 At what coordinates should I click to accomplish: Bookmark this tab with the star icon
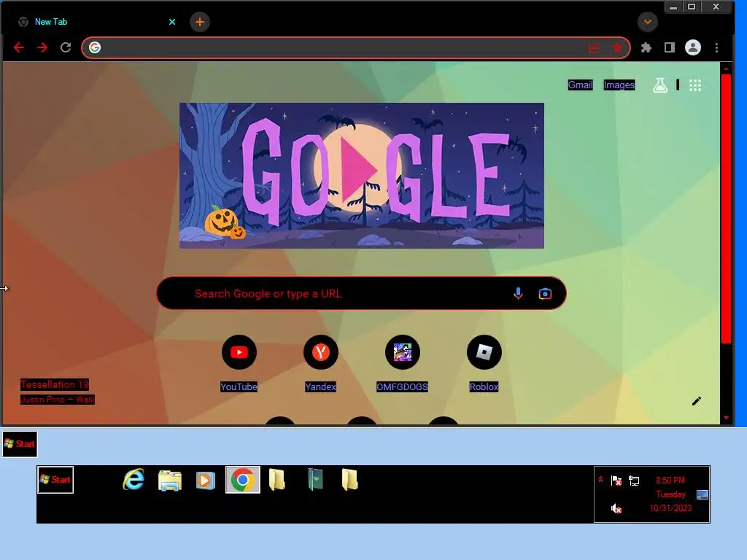click(x=617, y=47)
